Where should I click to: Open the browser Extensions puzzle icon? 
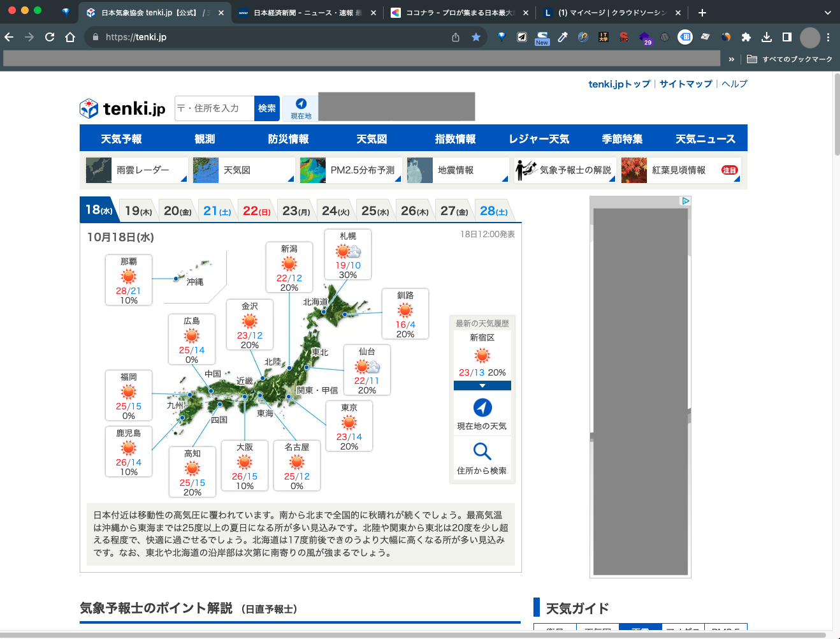tap(746, 37)
